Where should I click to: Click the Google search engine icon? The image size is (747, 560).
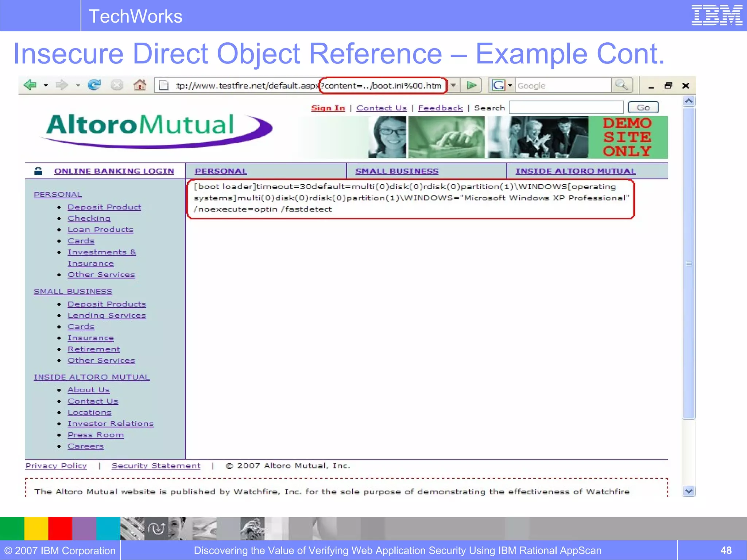[498, 86]
